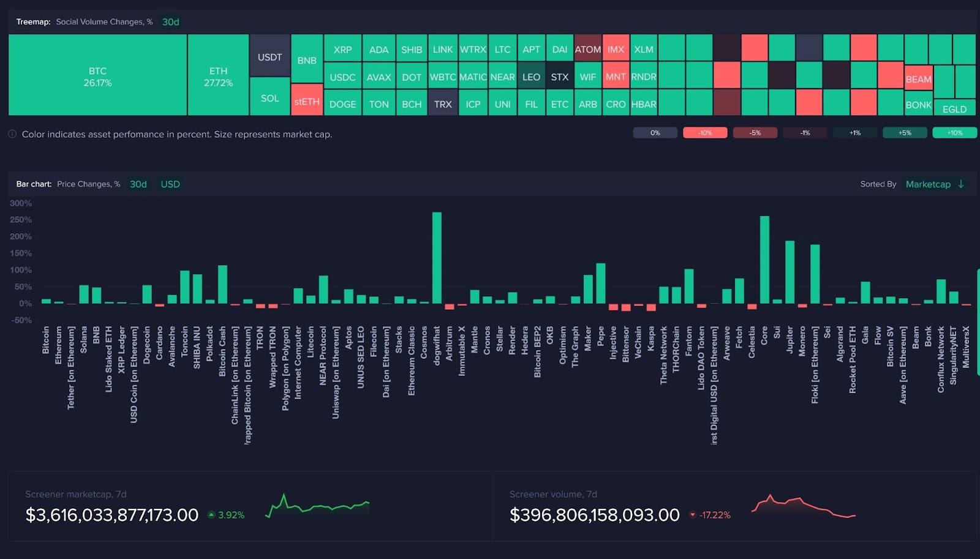Viewport: 980px width, 559px height.
Task: Select the -10% legend color swatch
Action: pos(705,133)
